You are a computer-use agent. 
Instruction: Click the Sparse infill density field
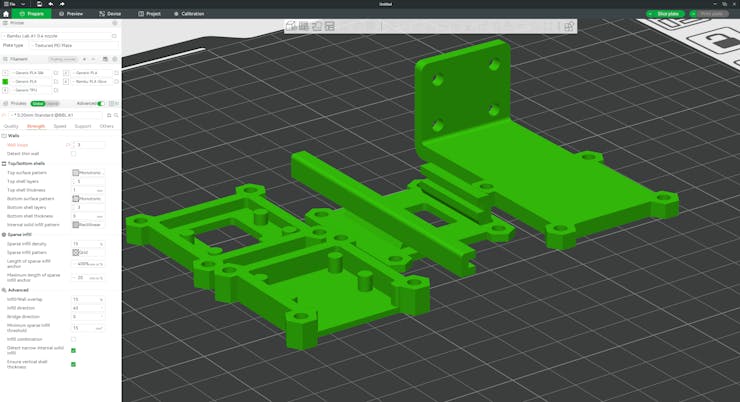point(88,244)
